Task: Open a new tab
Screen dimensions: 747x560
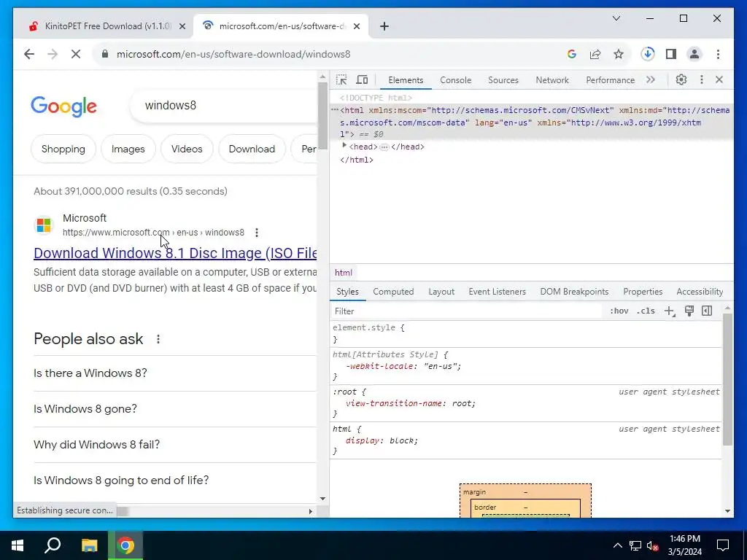Action: click(384, 26)
